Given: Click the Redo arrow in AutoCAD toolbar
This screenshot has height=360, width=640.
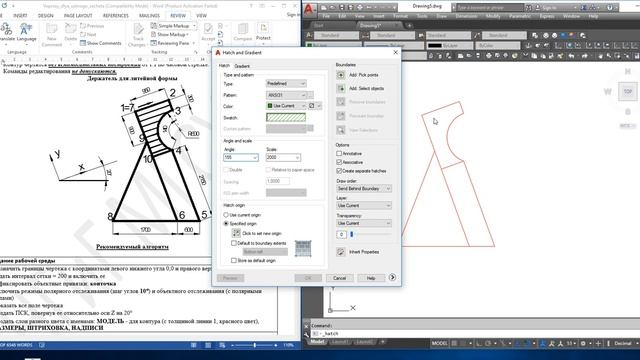Looking at the screenshot, I should click(585, 56).
